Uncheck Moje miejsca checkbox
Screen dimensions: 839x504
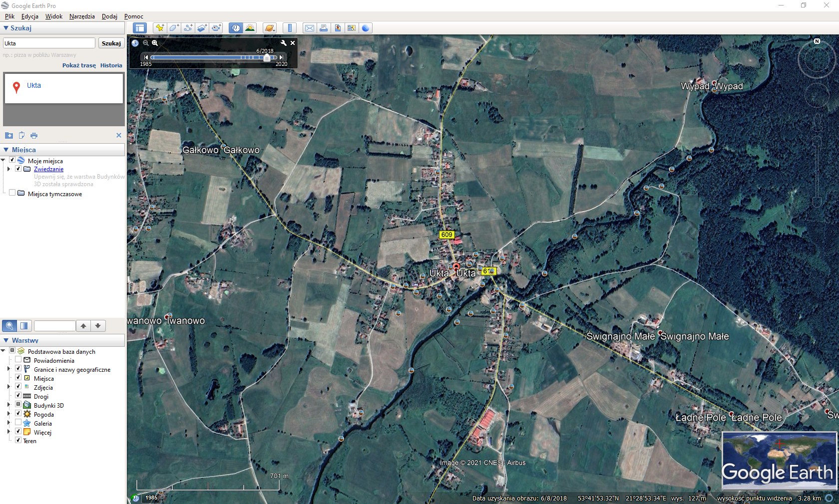(12, 160)
